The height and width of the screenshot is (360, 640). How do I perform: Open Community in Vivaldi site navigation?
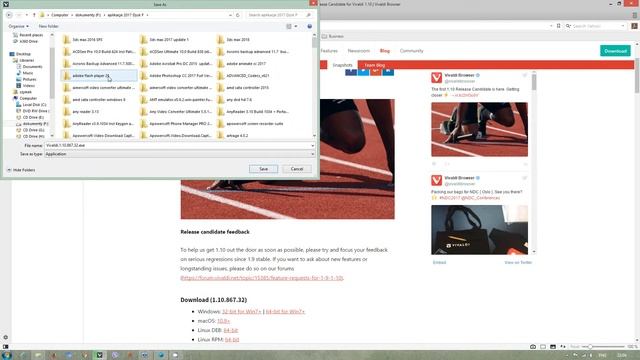tap(411, 51)
